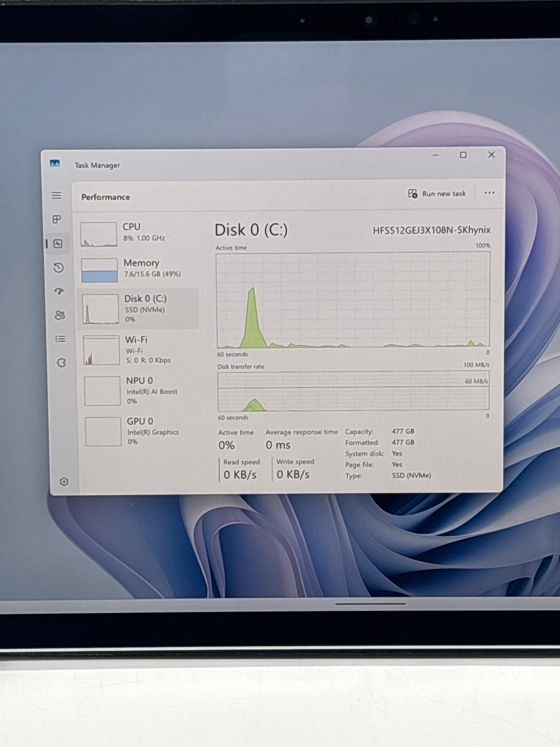Image resolution: width=560 pixels, height=747 pixels.
Task: Click the Formatted 477 GB value
Action: [x=403, y=442]
